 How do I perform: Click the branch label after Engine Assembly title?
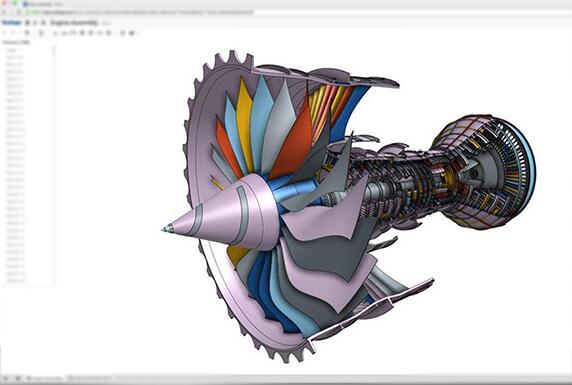click(x=106, y=23)
